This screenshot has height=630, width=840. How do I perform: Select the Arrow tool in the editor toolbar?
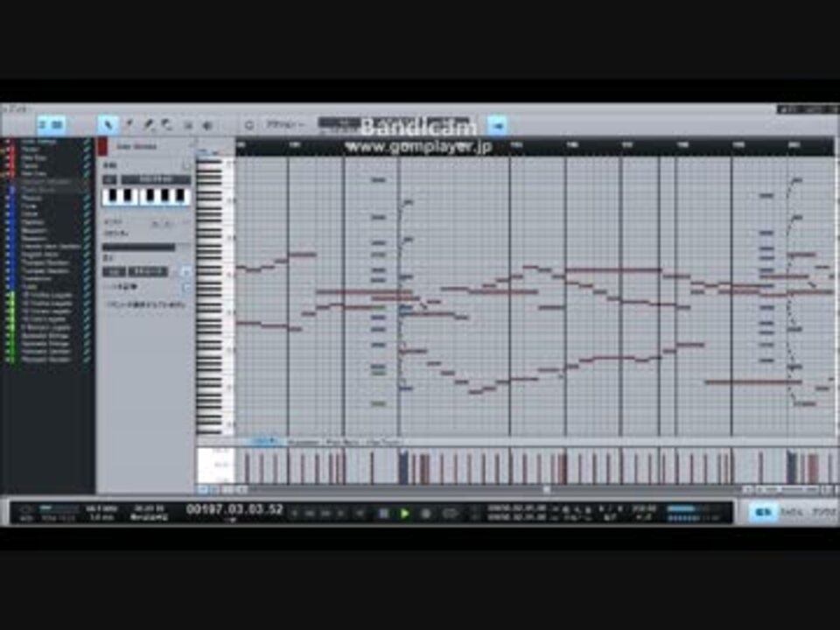[x=108, y=125]
